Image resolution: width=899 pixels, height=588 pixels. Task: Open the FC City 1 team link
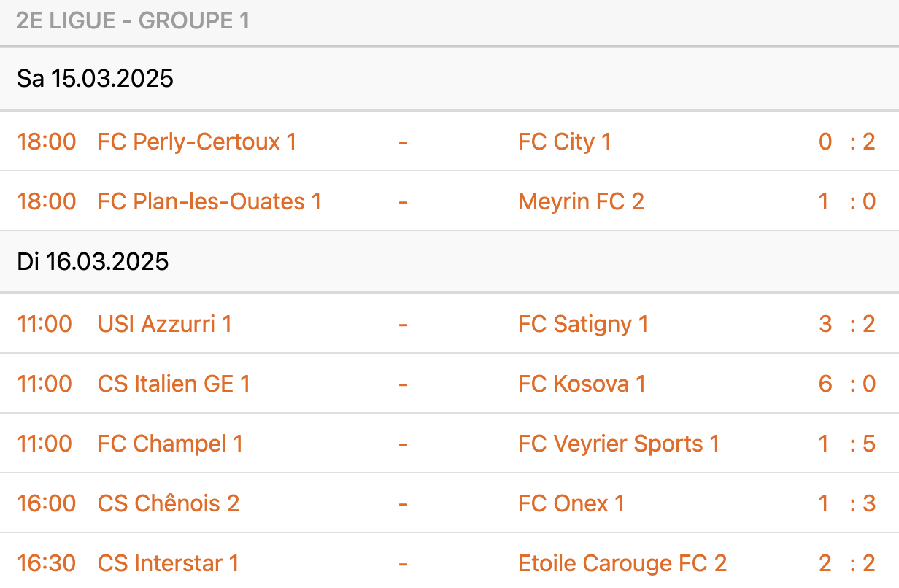565,142
